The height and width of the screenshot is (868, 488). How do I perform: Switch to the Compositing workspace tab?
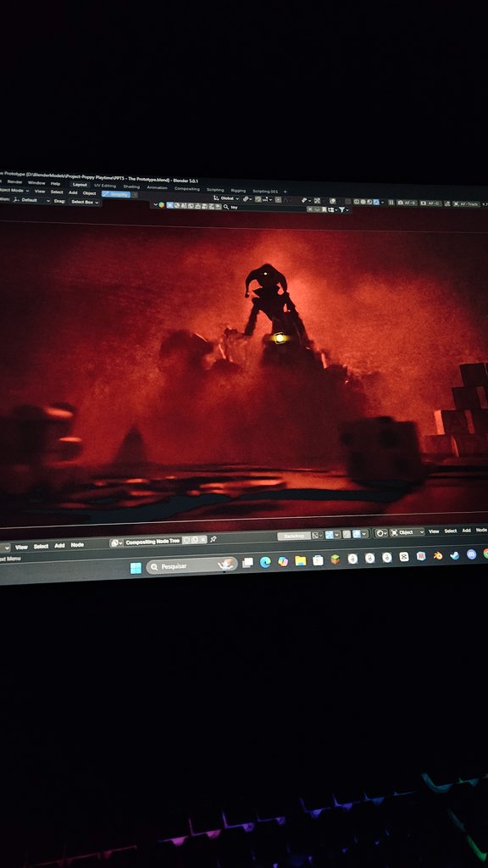tap(187, 189)
